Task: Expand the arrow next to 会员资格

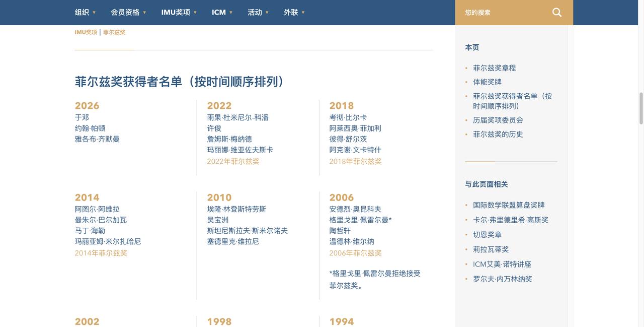Action: (x=144, y=13)
